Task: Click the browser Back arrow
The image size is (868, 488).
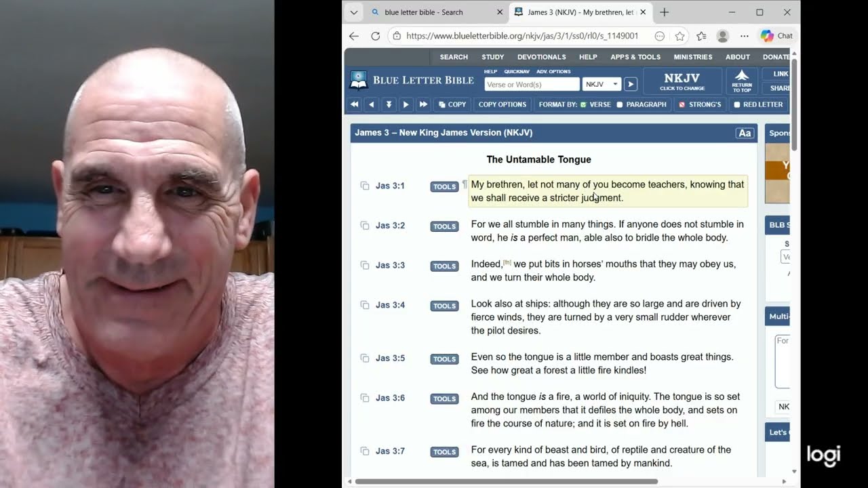Action: pos(354,36)
